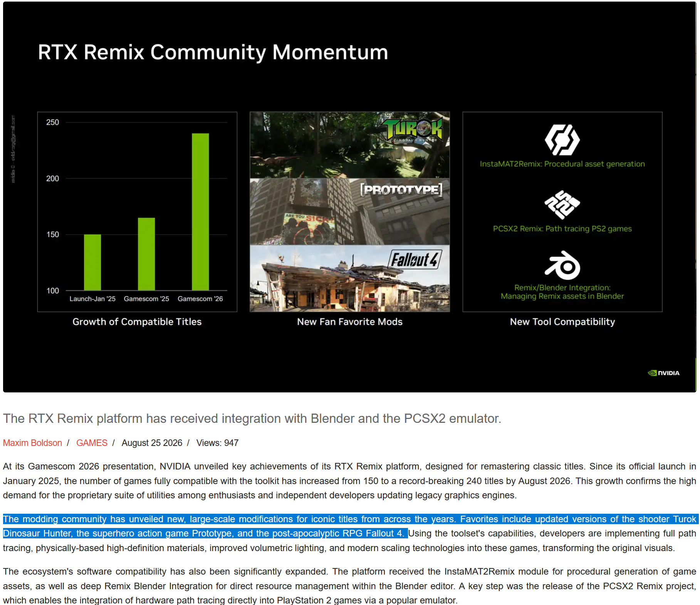Click the 'Launch-Jan '25' axis label

[92, 299]
